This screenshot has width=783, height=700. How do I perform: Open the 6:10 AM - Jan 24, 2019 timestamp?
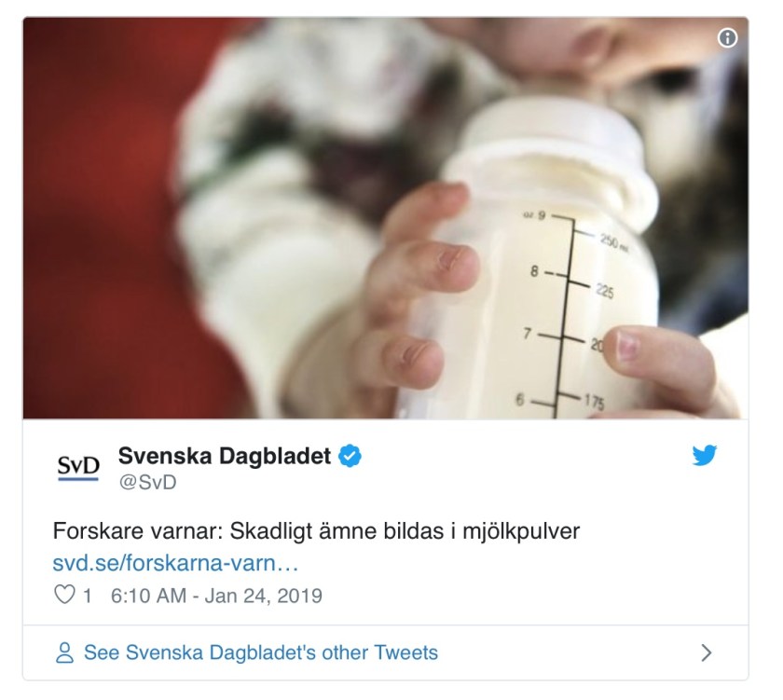click(216, 596)
